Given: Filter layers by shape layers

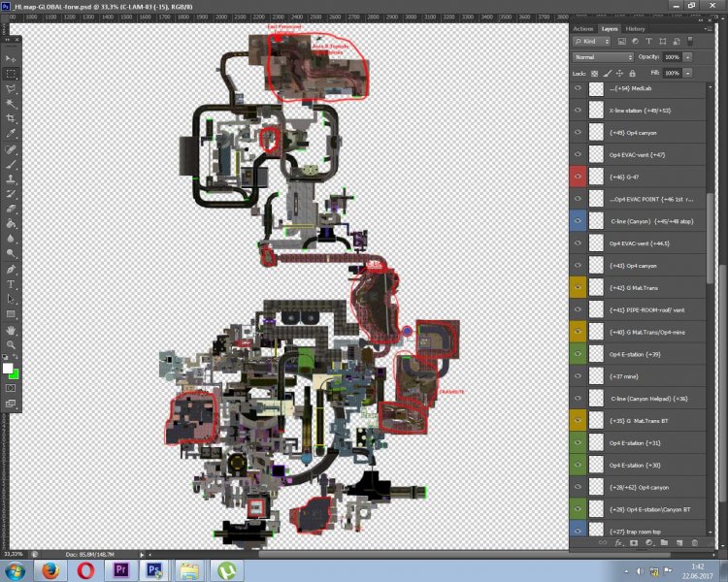Looking at the screenshot, I should (x=663, y=42).
